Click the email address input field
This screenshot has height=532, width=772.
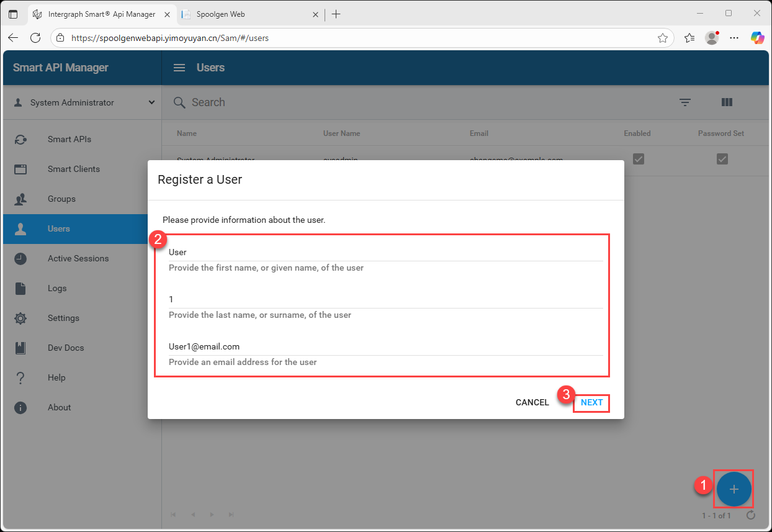coord(385,346)
